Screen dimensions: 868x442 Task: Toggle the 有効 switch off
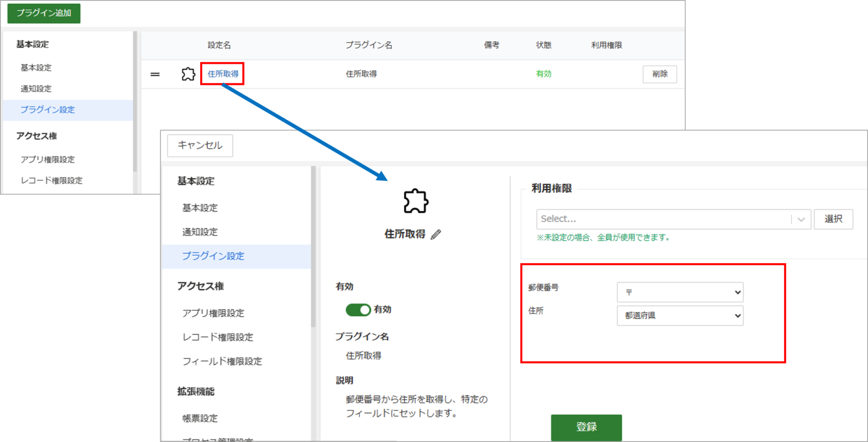pyautogui.click(x=358, y=310)
